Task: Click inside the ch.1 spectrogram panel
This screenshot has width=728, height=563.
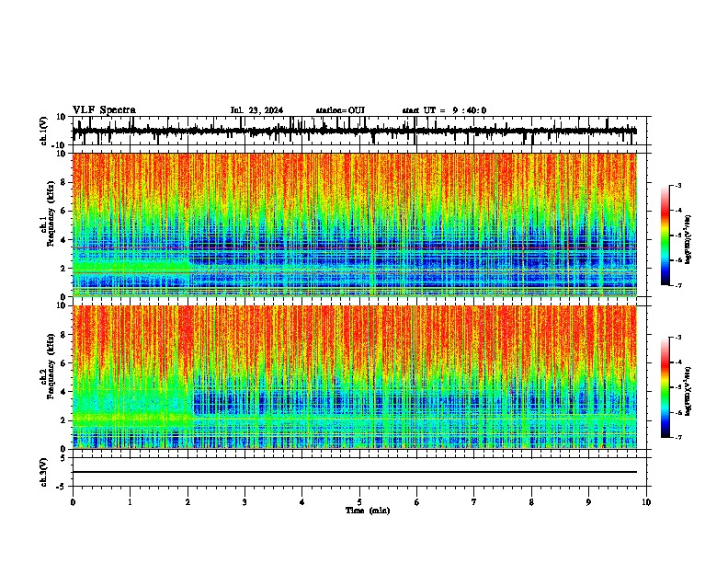Action: click(x=354, y=224)
